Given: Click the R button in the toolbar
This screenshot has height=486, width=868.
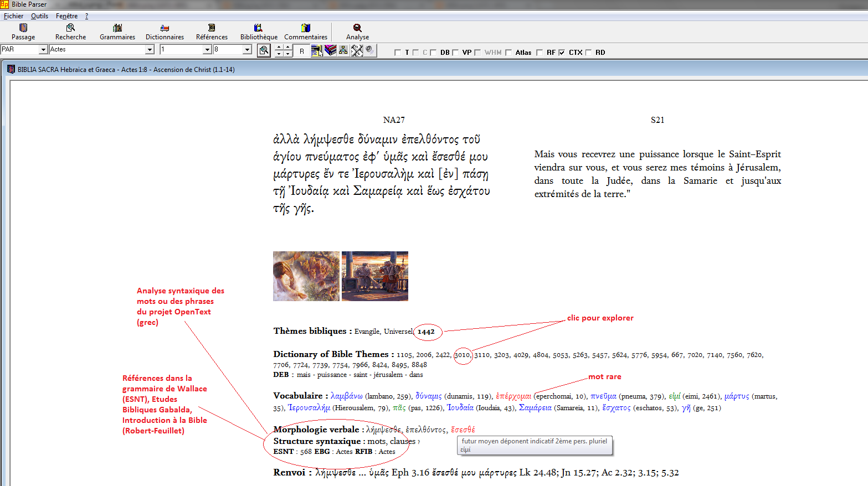Looking at the screenshot, I should coord(302,51).
